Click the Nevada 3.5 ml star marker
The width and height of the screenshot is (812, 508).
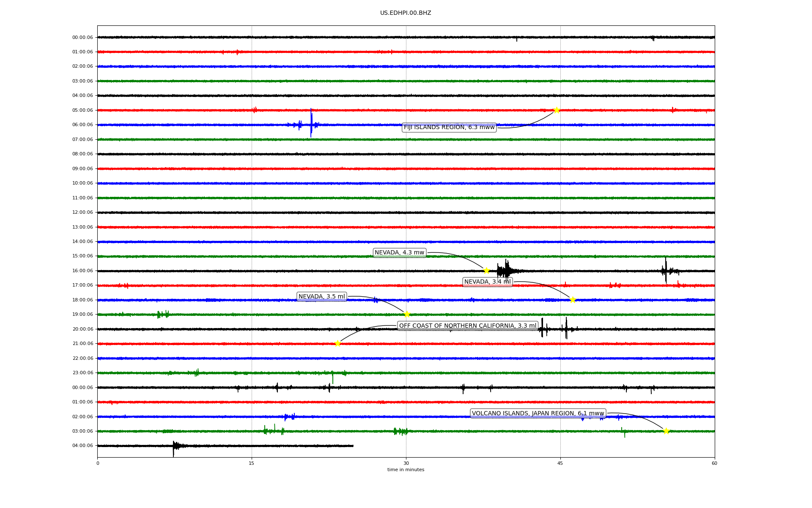pos(407,314)
